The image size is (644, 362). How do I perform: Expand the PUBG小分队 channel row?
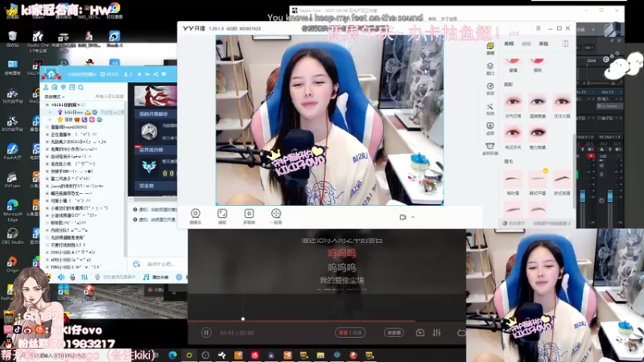(47, 267)
